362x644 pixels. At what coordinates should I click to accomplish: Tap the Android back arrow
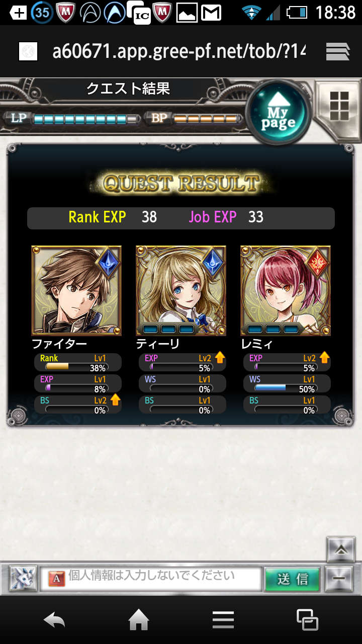pyautogui.click(x=54, y=620)
